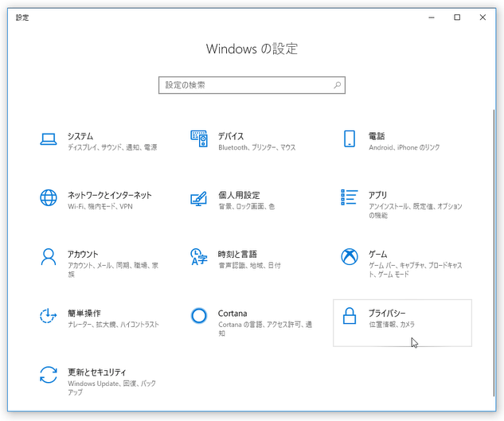Click the デバイス keyboard and speaker icon
This screenshot has height=421, width=504.
[199, 138]
